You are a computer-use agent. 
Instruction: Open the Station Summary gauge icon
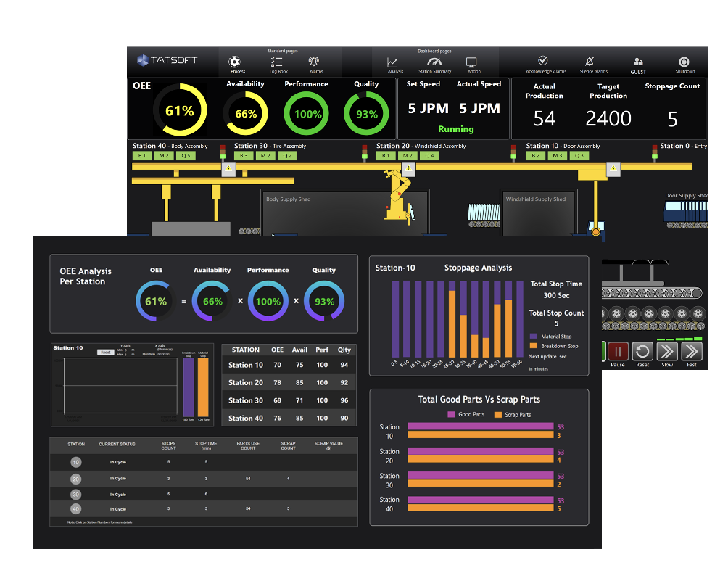tap(434, 63)
